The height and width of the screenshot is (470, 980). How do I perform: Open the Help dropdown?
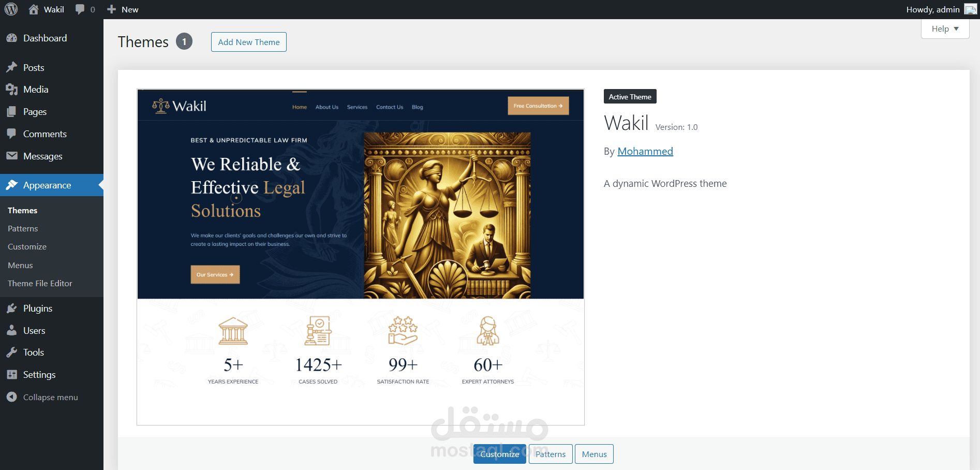[x=945, y=29]
